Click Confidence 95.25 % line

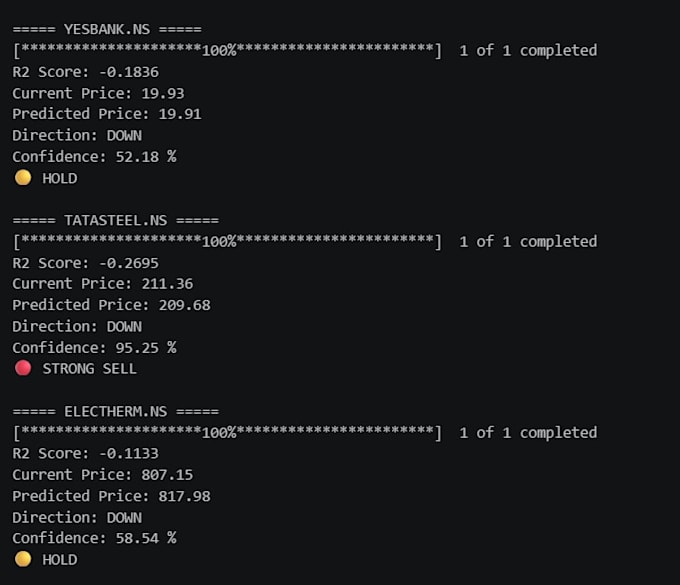click(94, 347)
